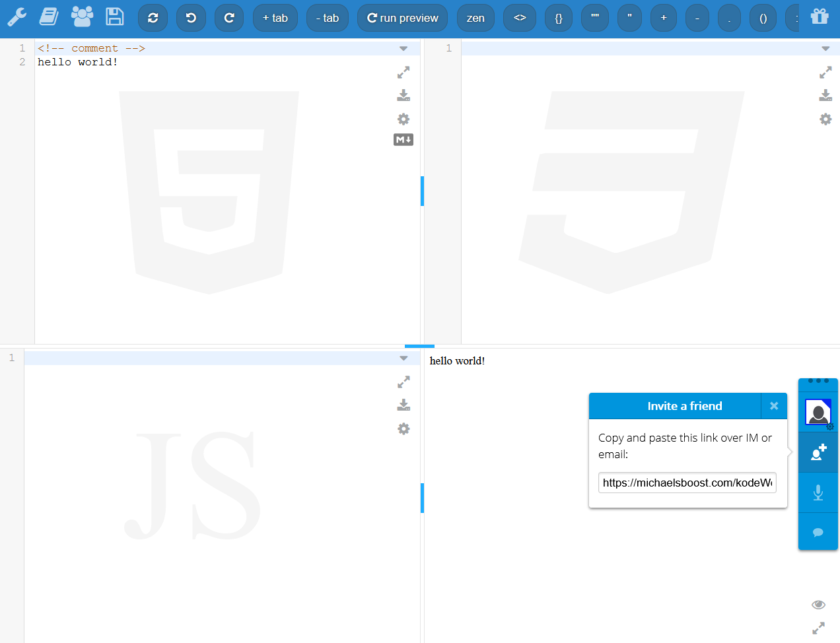Insert curly braces {} snippet

pos(559,18)
